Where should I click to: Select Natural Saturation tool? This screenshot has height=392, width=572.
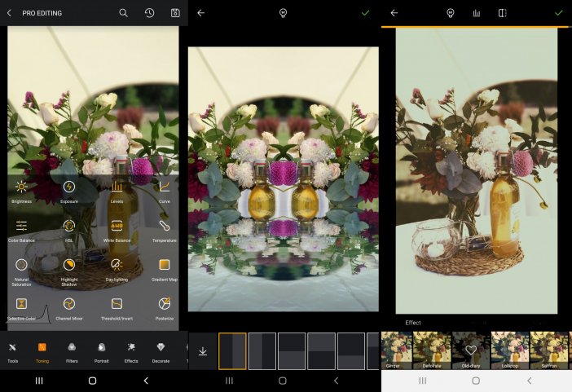click(x=21, y=272)
